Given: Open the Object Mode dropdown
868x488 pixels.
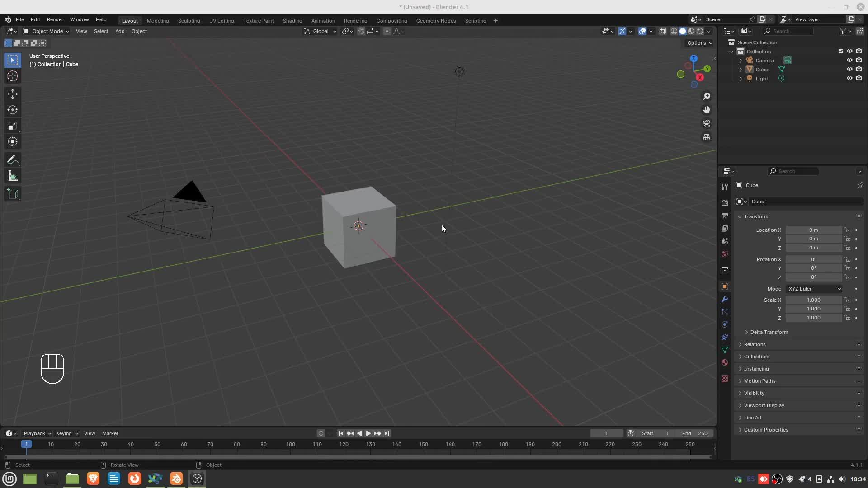Looking at the screenshot, I should 46,31.
